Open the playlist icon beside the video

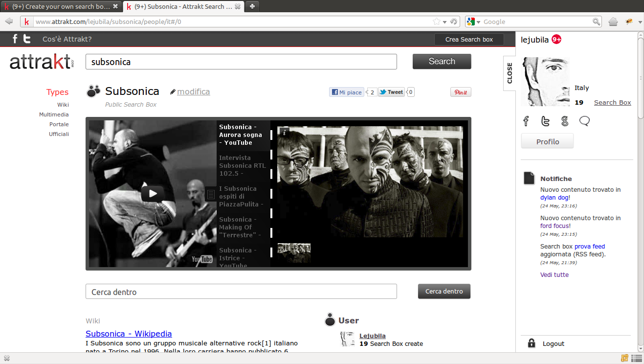(211, 194)
